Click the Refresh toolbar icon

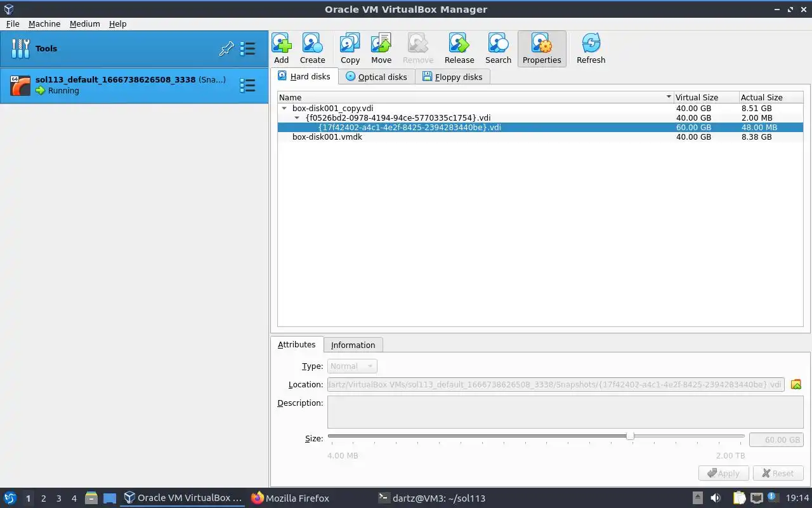click(591, 49)
